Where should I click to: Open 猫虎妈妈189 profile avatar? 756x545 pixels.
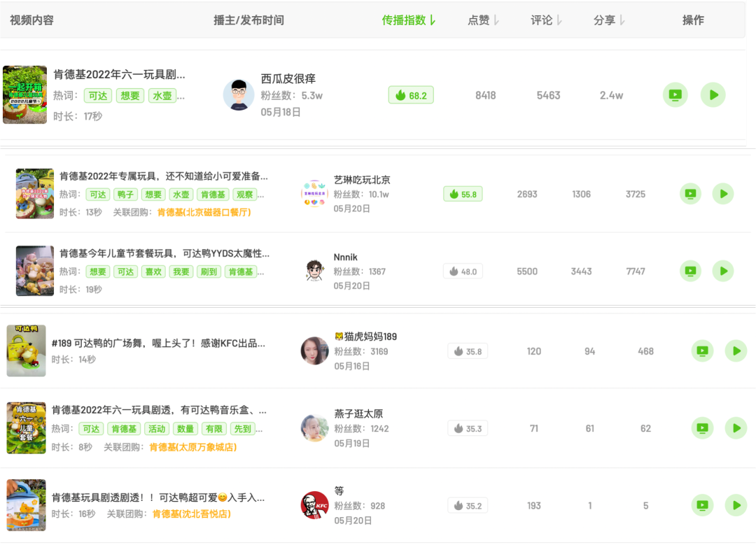click(x=314, y=351)
